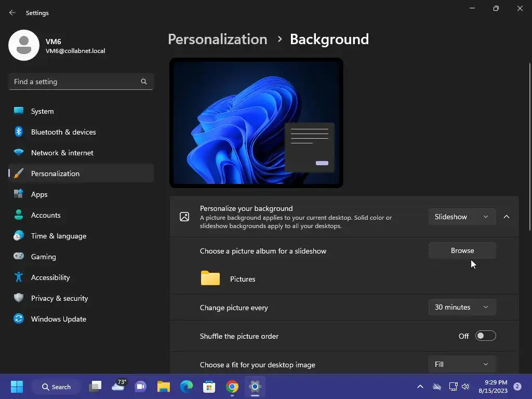532x399 pixels.
Task: Click the Privacy & security shield icon
Action: tap(19, 298)
